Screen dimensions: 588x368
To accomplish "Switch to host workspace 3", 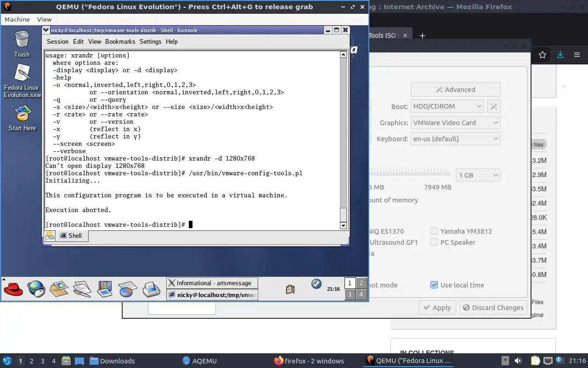I will click(43, 361).
